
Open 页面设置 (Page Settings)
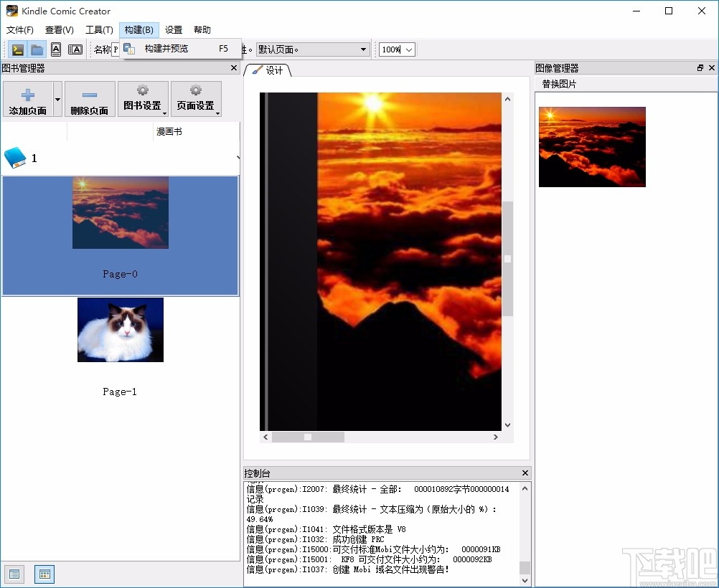196,98
